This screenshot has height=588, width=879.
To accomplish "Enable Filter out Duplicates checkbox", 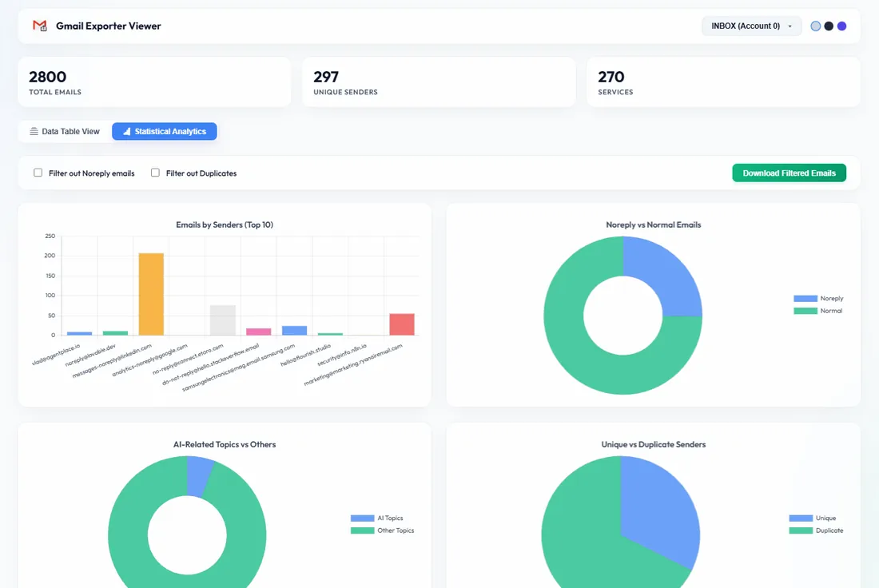I will 155,173.
